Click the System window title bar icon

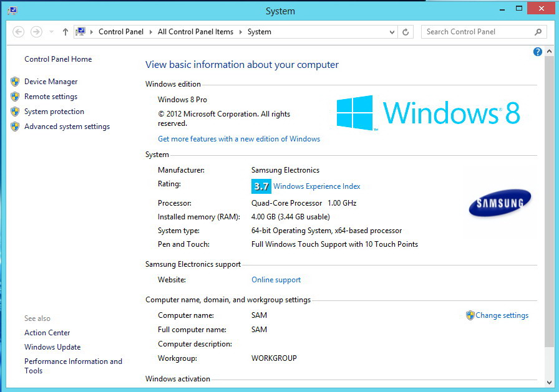coord(12,11)
